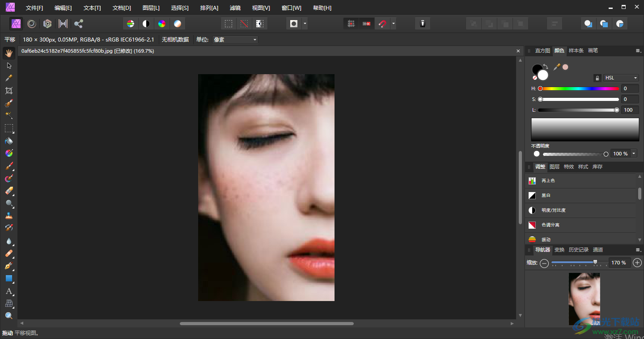The height and width of the screenshot is (339, 644).
Task: Click the Select All marquee icon
Action: [x=229, y=24]
